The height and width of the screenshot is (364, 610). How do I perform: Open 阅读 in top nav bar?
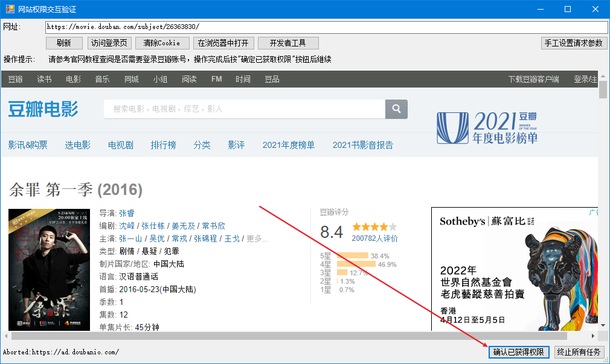click(x=189, y=79)
